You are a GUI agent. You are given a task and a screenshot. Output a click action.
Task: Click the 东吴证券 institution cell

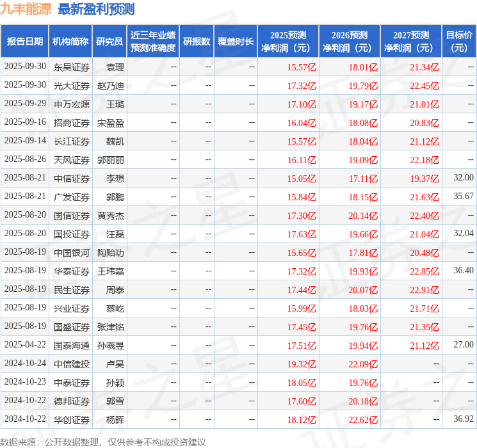[x=72, y=67]
